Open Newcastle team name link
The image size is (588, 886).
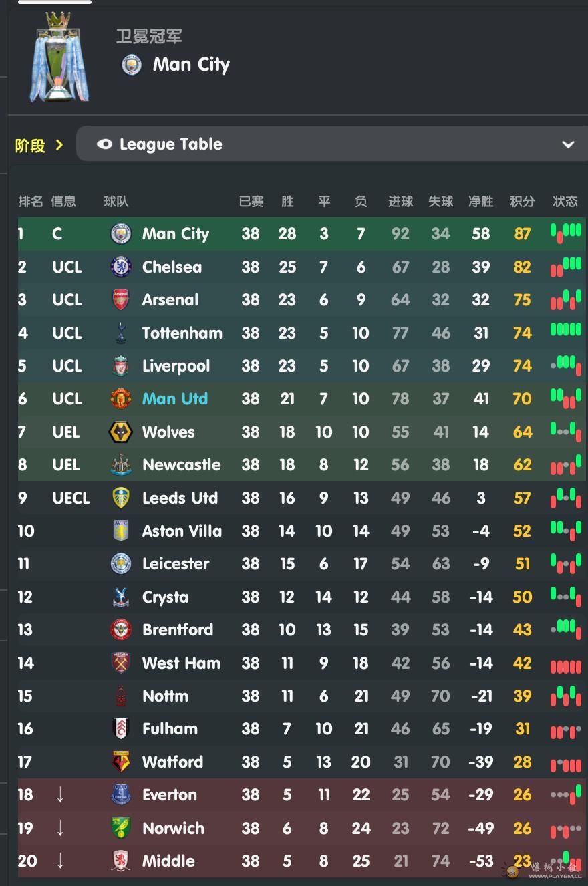(182, 464)
